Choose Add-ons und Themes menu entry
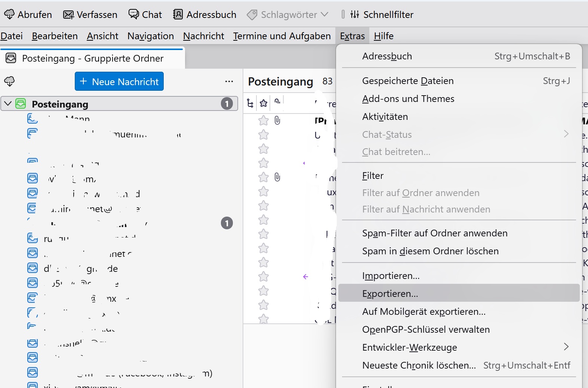The image size is (588, 388). pyautogui.click(x=408, y=99)
